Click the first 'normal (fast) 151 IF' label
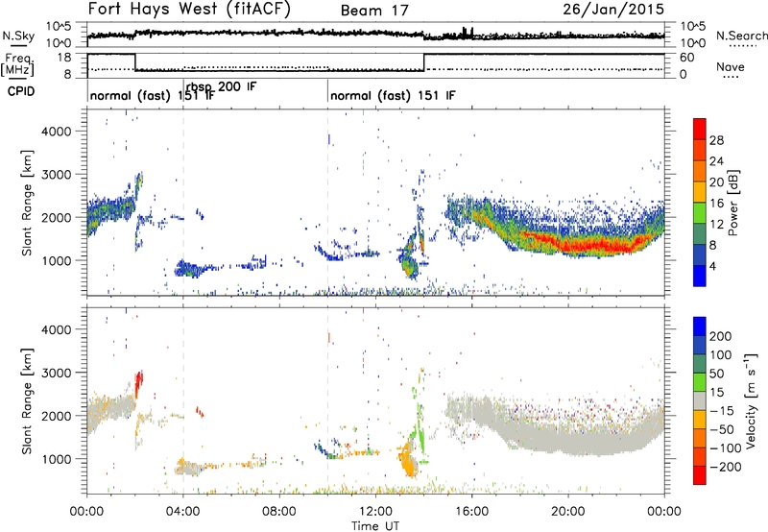The image size is (768, 532). (152, 95)
